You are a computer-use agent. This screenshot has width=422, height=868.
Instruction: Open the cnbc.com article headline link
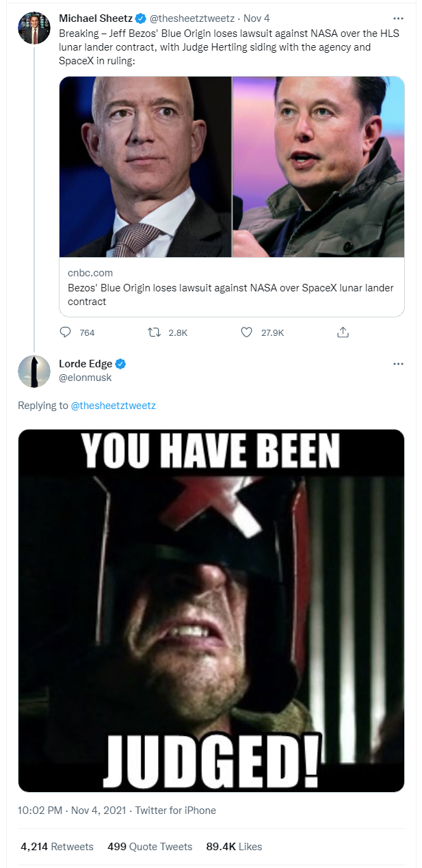(230, 294)
